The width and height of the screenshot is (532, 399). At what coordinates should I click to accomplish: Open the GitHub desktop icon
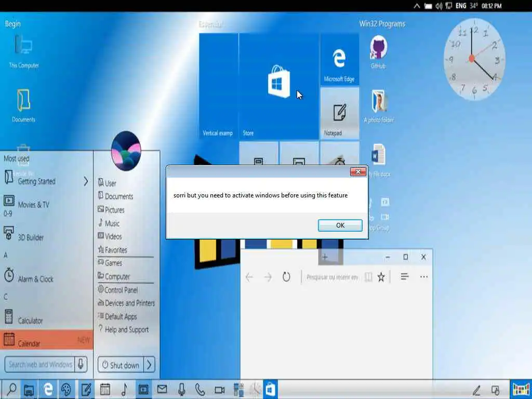pos(378,52)
